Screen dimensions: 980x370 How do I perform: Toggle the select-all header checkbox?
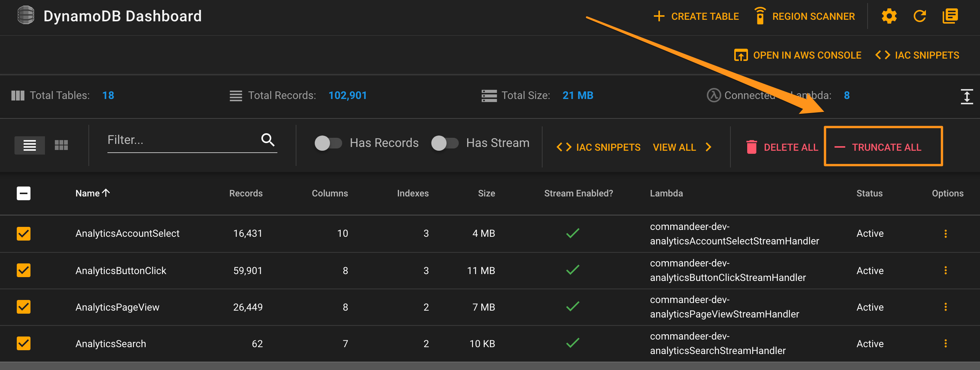pos(24,193)
